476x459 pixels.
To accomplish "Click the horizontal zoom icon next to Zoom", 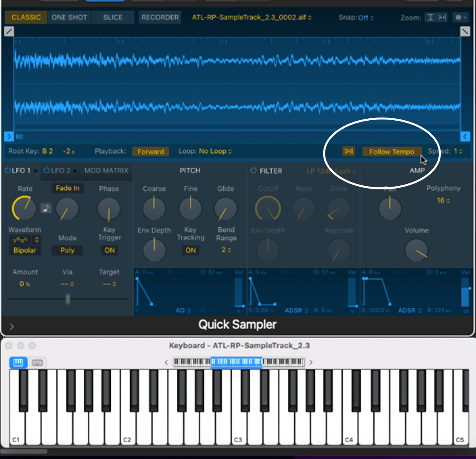I will pos(442,18).
